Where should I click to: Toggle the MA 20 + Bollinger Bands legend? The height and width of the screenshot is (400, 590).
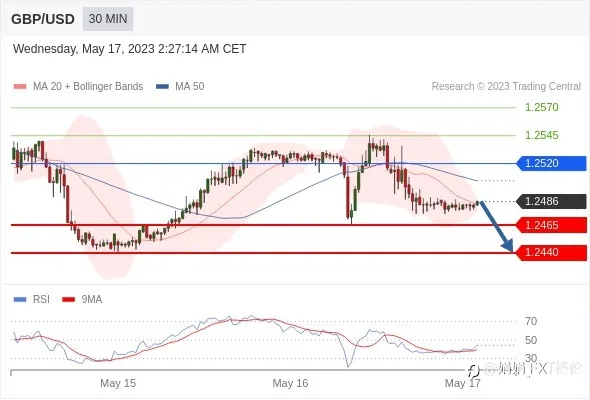click(x=78, y=87)
